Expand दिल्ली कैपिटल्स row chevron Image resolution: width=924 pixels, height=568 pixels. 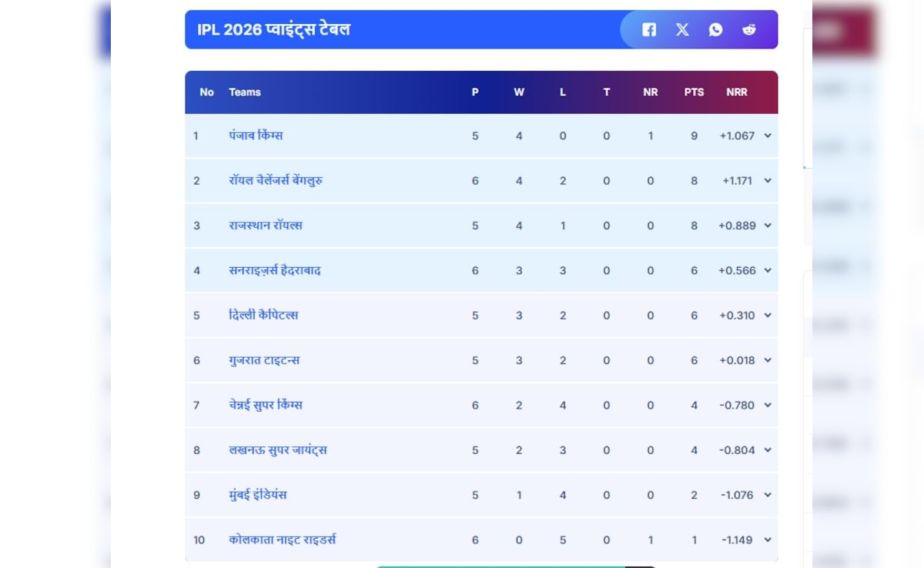click(x=768, y=315)
